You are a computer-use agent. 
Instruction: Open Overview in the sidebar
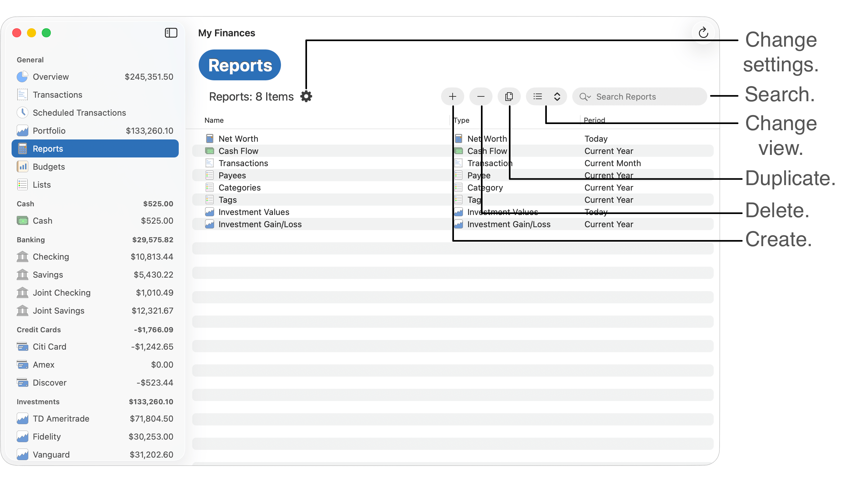(51, 77)
